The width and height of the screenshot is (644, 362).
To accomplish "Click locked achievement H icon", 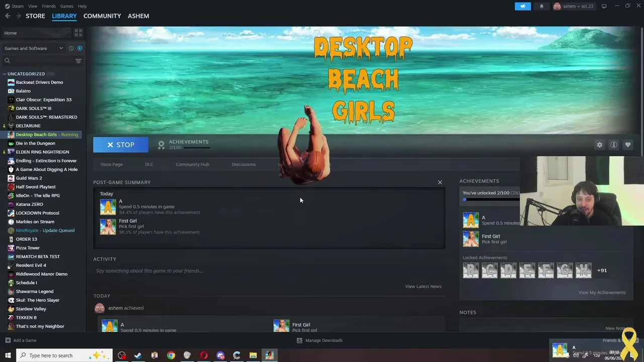I will click(583, 270).
